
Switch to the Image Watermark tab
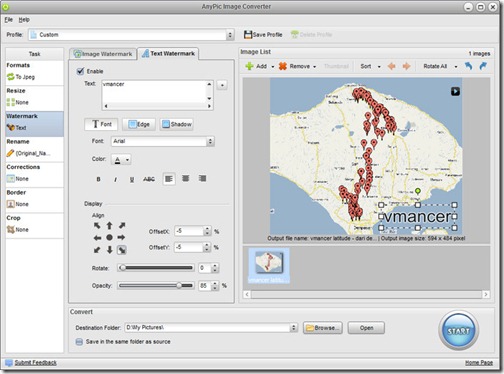coord(103,54)
